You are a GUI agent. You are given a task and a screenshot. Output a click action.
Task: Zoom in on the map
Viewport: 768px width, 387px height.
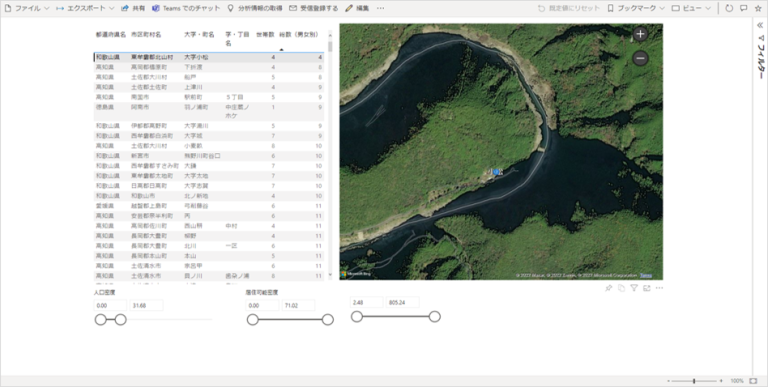(640, 34)
